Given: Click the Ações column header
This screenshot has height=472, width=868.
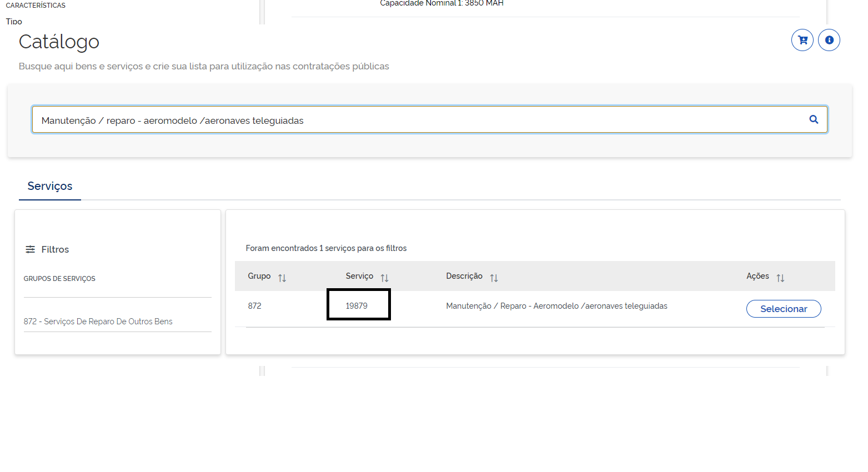Looking at the screenshot, I should [757, 276].
